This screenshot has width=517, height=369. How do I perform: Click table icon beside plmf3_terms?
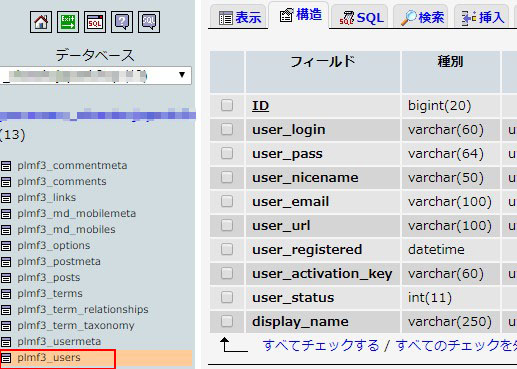pyautogui.click(x=6, y=294)
